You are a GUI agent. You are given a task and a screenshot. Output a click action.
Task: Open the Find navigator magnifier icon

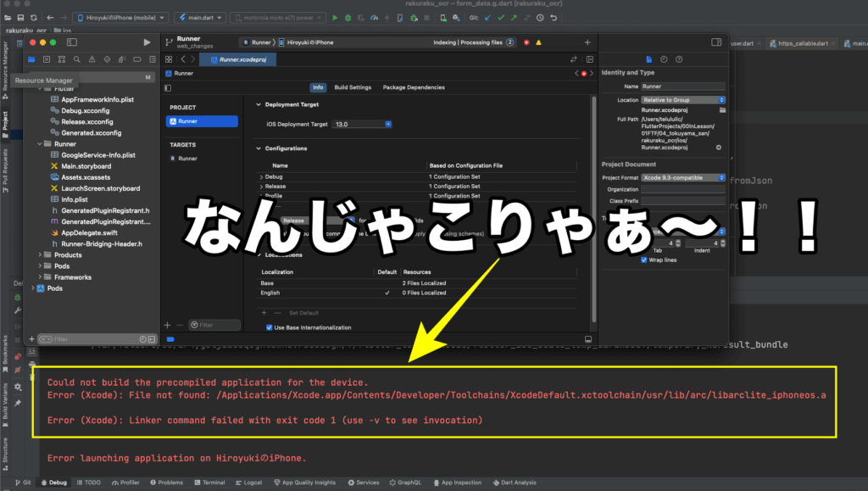coord(75,59)
